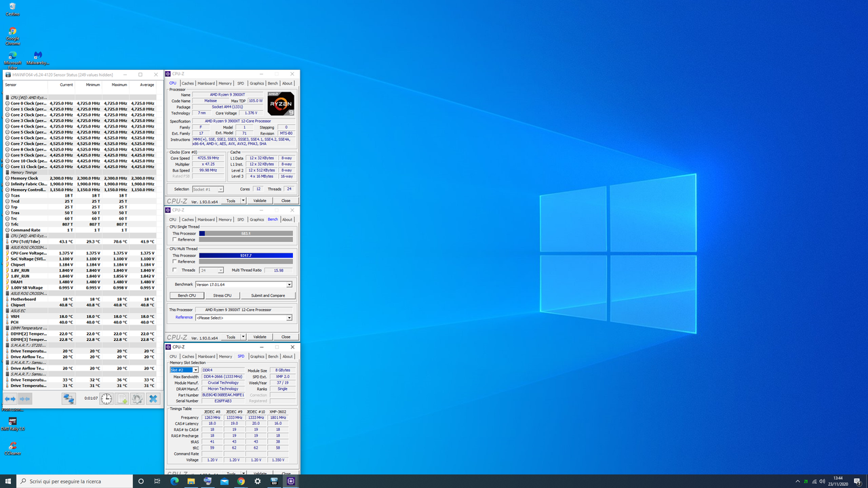Click the Windows search box in the taskbar

(75, 481)
